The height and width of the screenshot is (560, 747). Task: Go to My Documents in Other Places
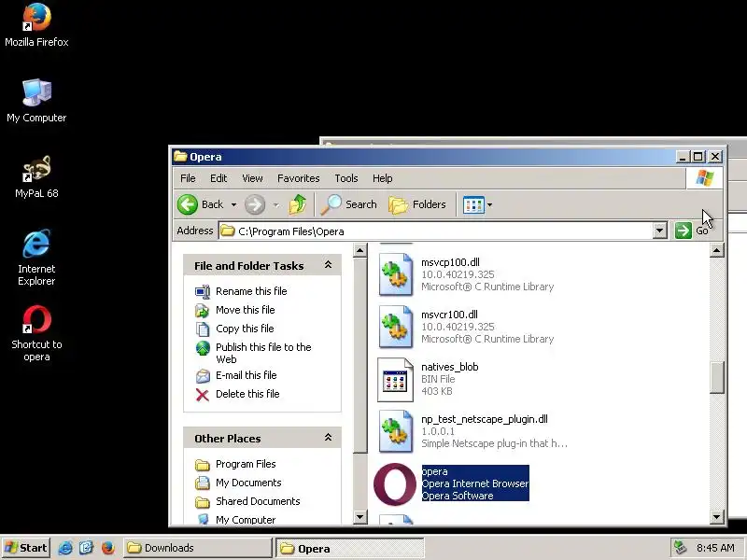(248, 483)
